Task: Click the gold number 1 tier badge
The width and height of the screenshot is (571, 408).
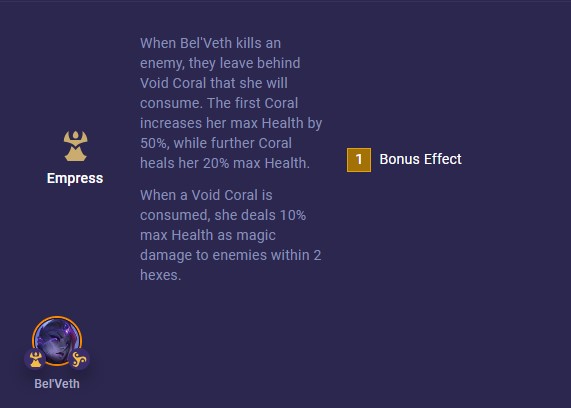Action: 359,160
